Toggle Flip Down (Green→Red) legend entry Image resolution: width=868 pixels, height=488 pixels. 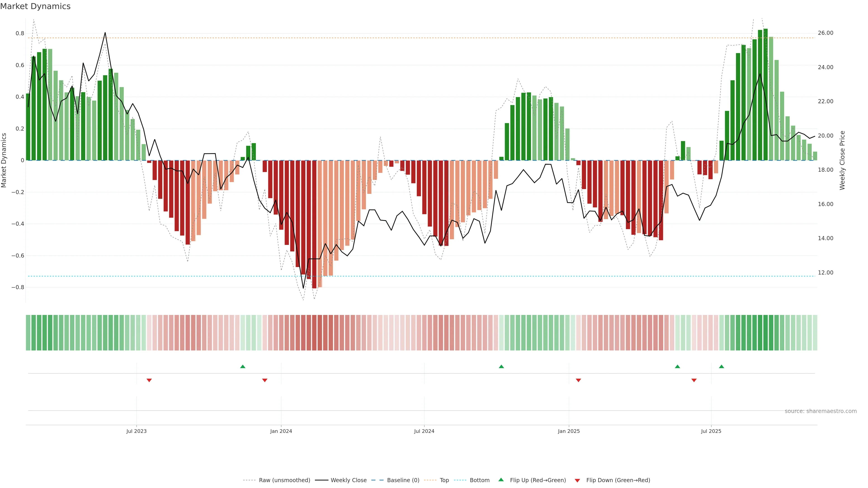pyautogui.click(x=618, y=480)
